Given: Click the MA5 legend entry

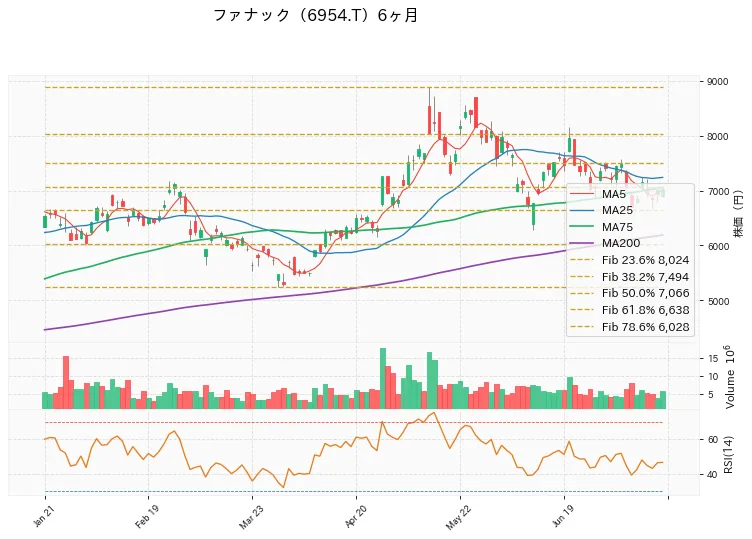Looking at the screenshot, I should pos(598,194).
